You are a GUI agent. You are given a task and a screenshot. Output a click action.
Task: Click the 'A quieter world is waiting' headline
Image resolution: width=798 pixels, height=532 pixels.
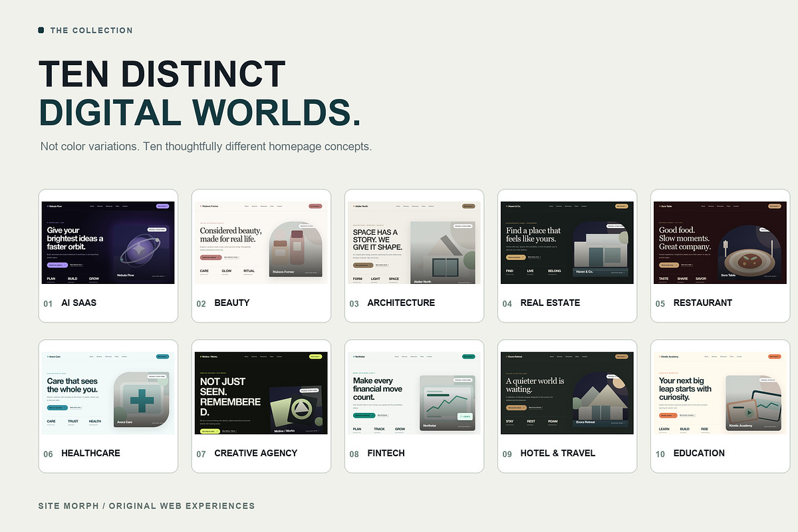535,385
